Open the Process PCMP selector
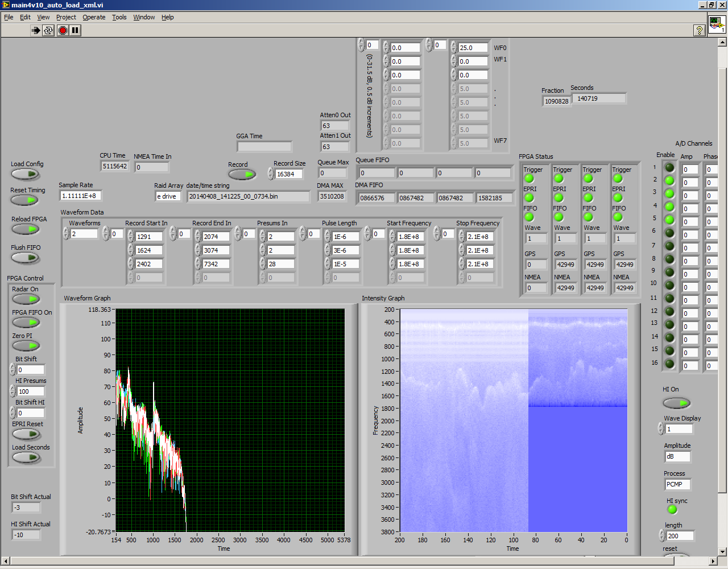728x569 pixels. 677,484
